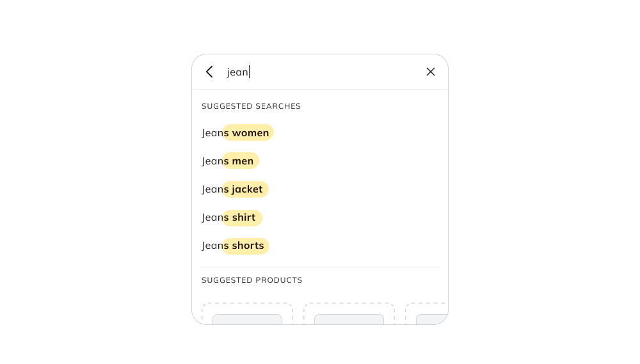The height and width of the screenshot is (364, 640).
Task: Open the partially visible third product card
Action: click(428, 308)
